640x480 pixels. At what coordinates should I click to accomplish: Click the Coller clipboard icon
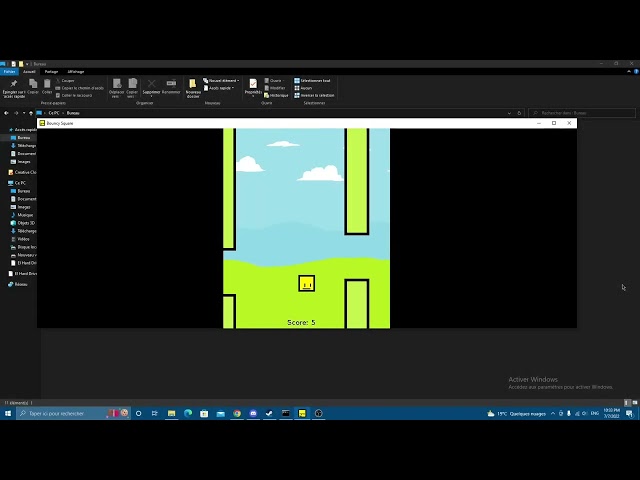(47, 84)
